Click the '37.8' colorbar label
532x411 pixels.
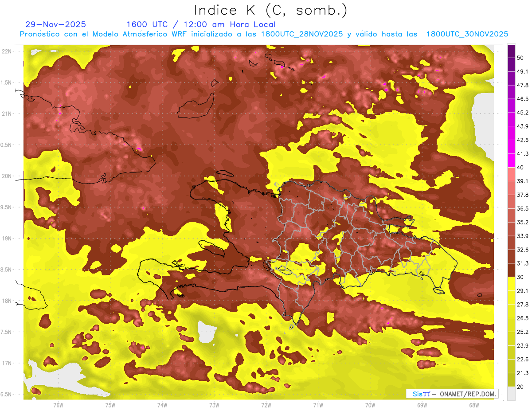[x=523, y=195]
